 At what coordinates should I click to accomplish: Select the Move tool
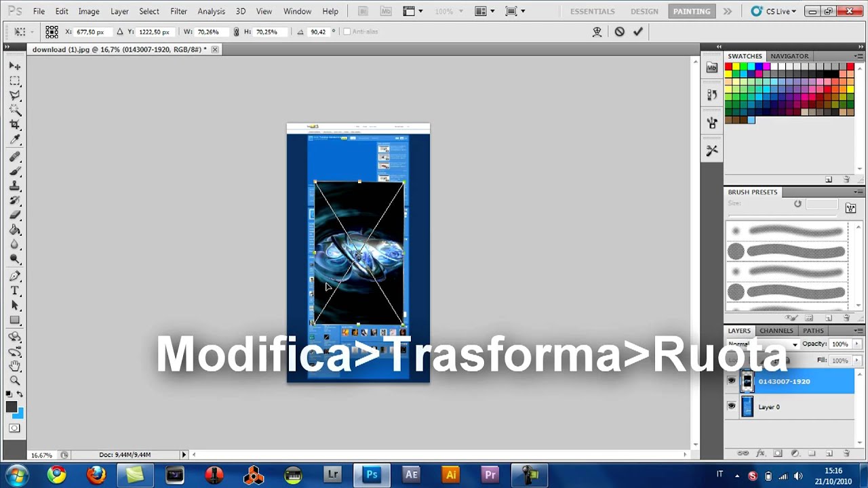(x=15, y=66)
